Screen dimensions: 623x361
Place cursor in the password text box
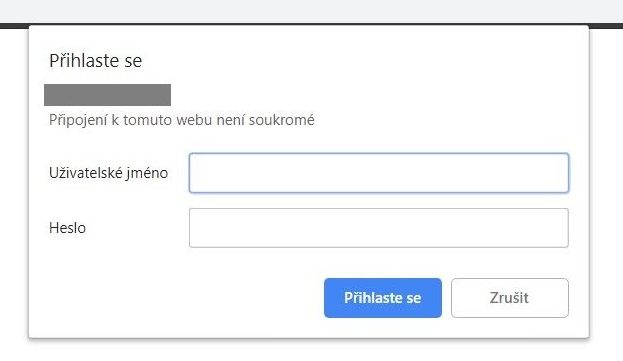[379, 228]
